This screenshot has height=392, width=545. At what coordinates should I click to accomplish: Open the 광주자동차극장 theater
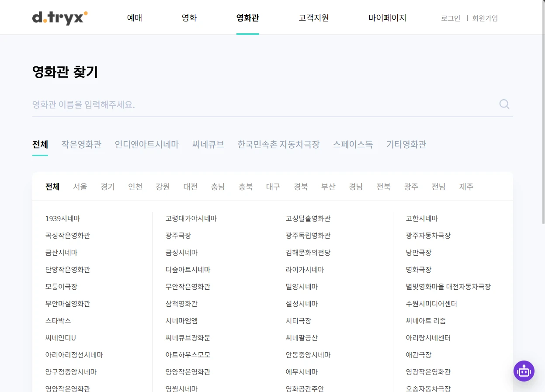click(x=428, y=236)
